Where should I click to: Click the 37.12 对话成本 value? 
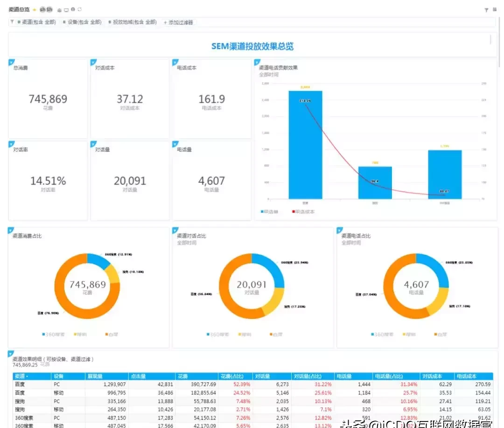pos(130,99)
